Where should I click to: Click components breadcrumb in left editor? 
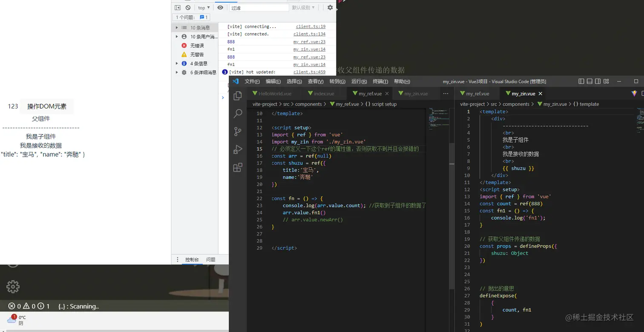pyautogui.click(x=309, y=104)
